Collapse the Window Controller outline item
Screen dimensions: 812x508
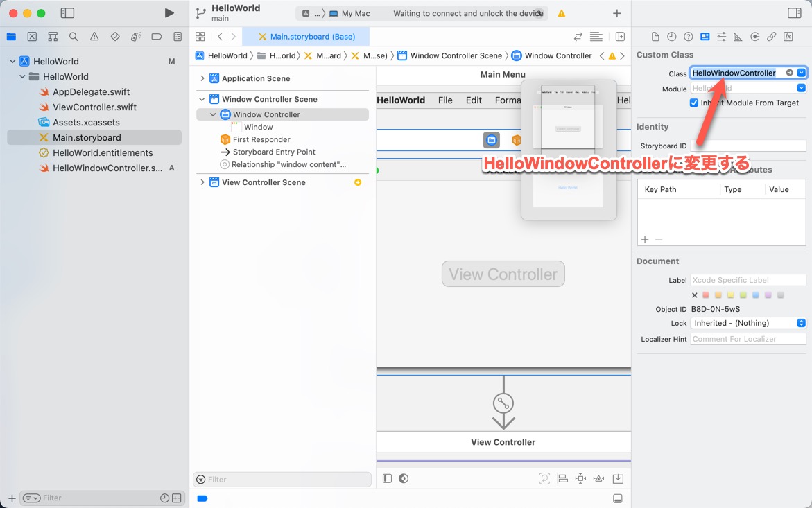(x=213, y=114)
